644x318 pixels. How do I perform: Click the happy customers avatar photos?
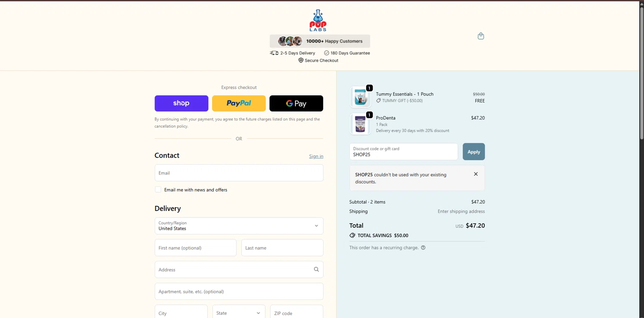(x=290, y=41)
